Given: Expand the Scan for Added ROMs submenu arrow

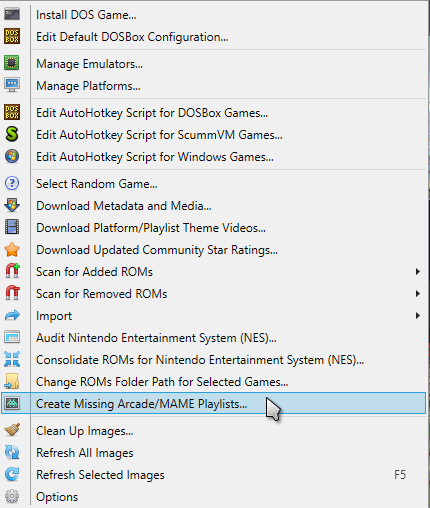Looking at the screenshot, I should pyautogui.click(x=417, y=272).
